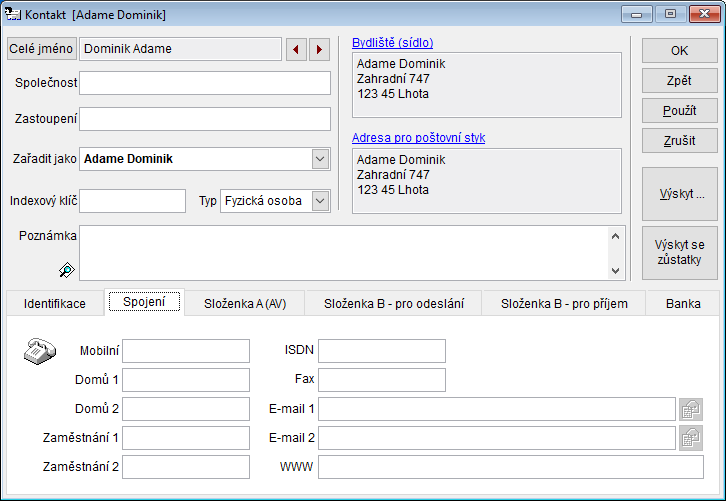Open the Banka tab
Screen dimensions: 726x501
click(683, 303)
